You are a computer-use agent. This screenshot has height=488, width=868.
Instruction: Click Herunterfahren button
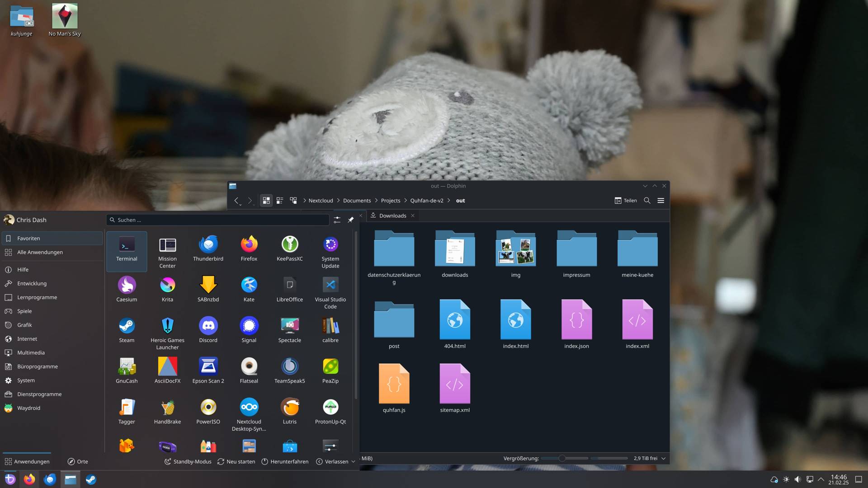click(x=285, y=461)
